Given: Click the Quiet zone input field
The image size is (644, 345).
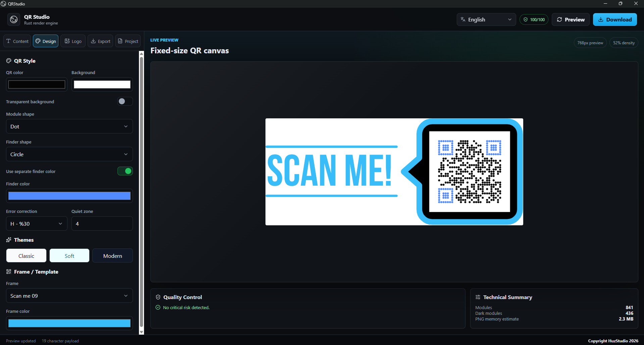Looking at the screenshot, I should click(102, 224).
